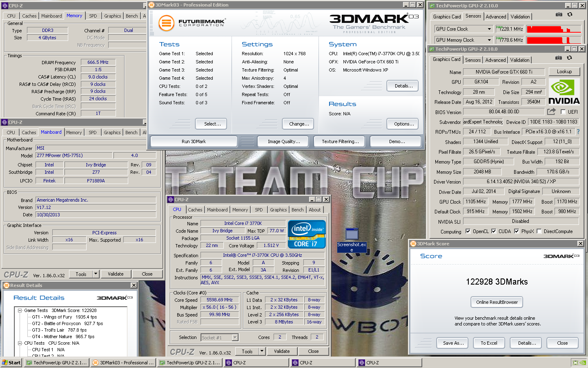Close the 3DMark Score dialog via X
Viewport: 588px width, 368px height.
tap(581, 244)
